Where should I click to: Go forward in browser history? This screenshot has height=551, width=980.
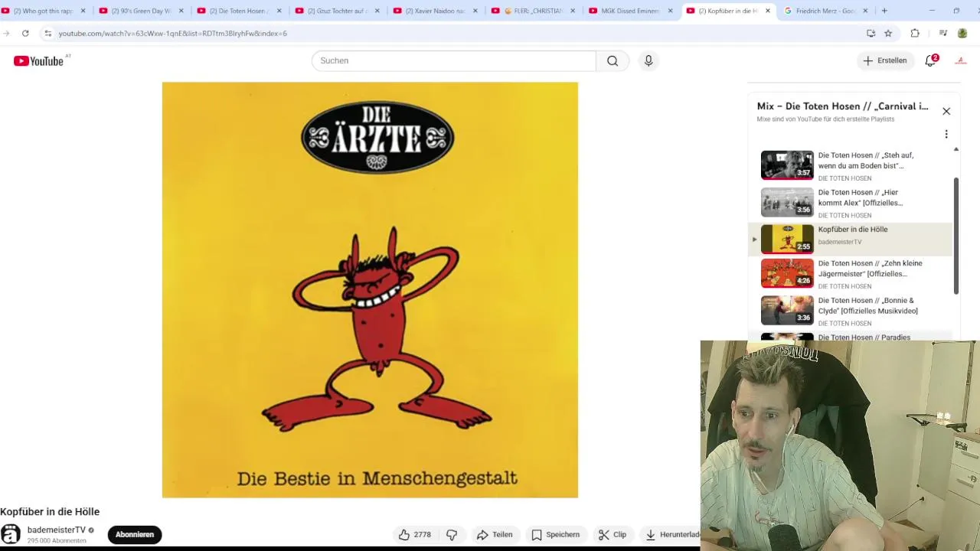6,34
